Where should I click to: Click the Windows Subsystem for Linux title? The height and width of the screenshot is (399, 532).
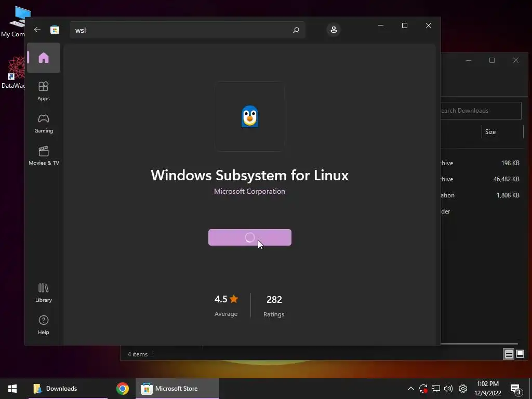coord(249,176)
